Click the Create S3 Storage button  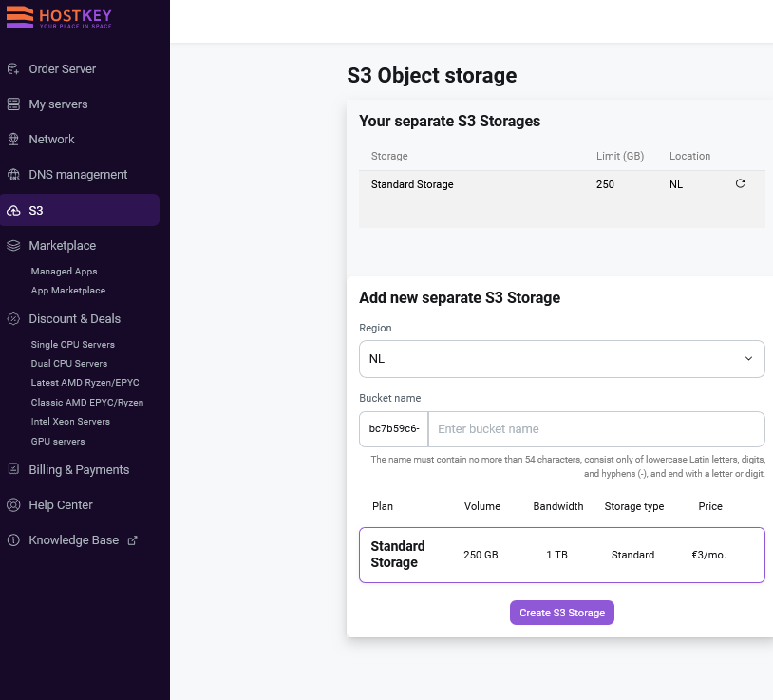[562, 613]
